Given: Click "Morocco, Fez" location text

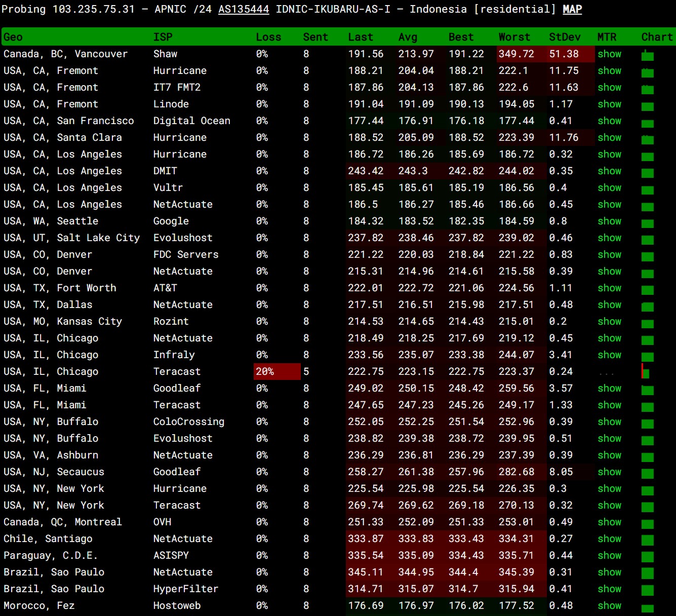Looking at the screenshot, I should (39, 605).
